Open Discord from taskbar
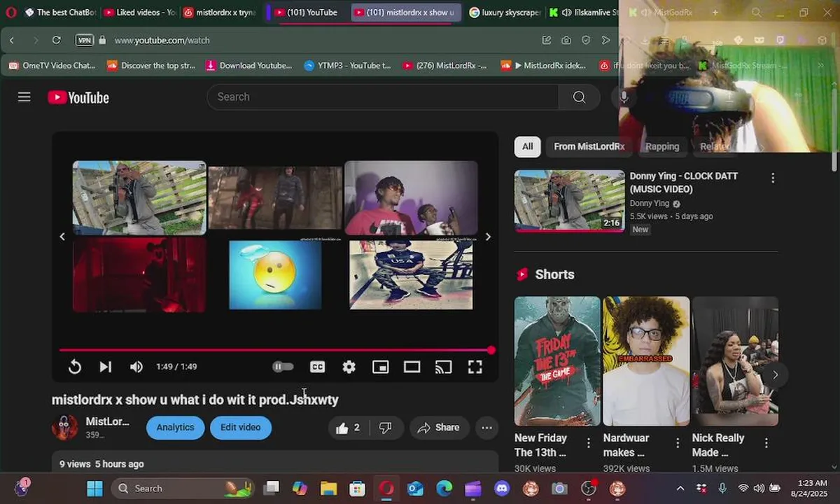 [502, 489]
